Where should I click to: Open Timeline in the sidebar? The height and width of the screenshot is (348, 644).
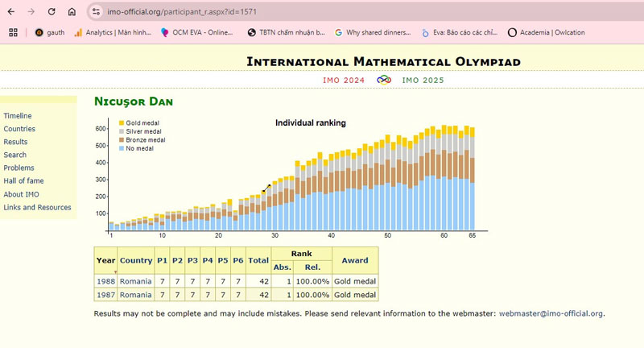click(18, 116)
